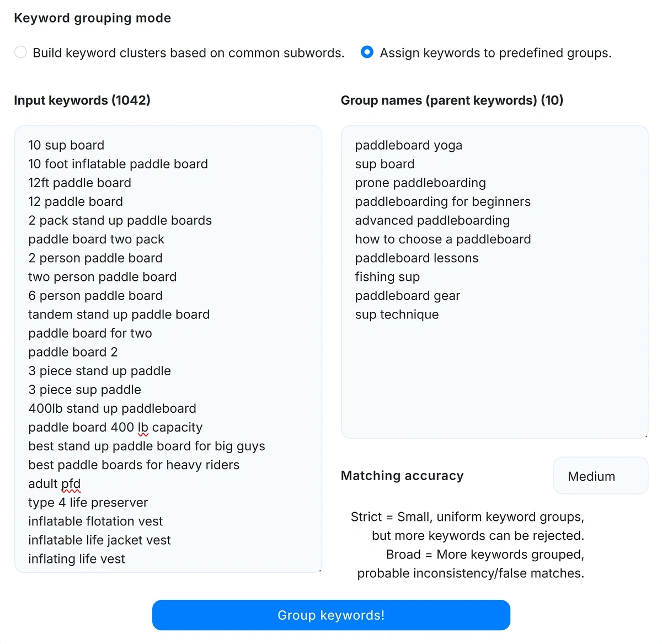Click the 'paddle board 400 lb capacity' line

coord(115,428)
